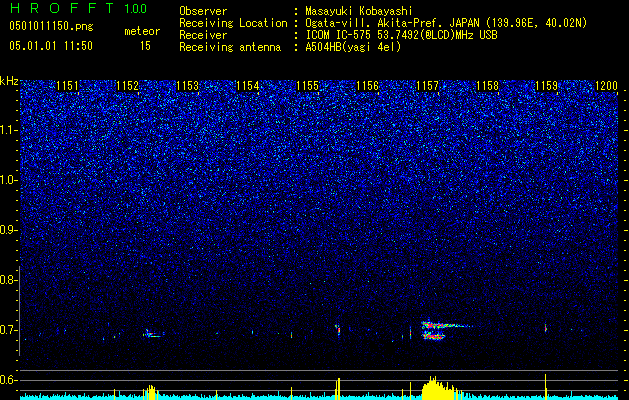The height and width of the screenshot is (400, 629).
Task: Click the Receiving Location label
Action: pyautogui.click(x=233, y=24)
